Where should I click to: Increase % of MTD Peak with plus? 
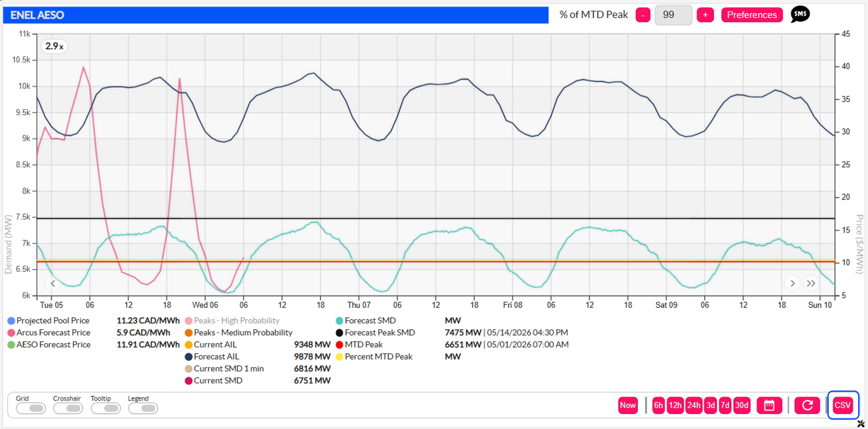coord(705,15)
